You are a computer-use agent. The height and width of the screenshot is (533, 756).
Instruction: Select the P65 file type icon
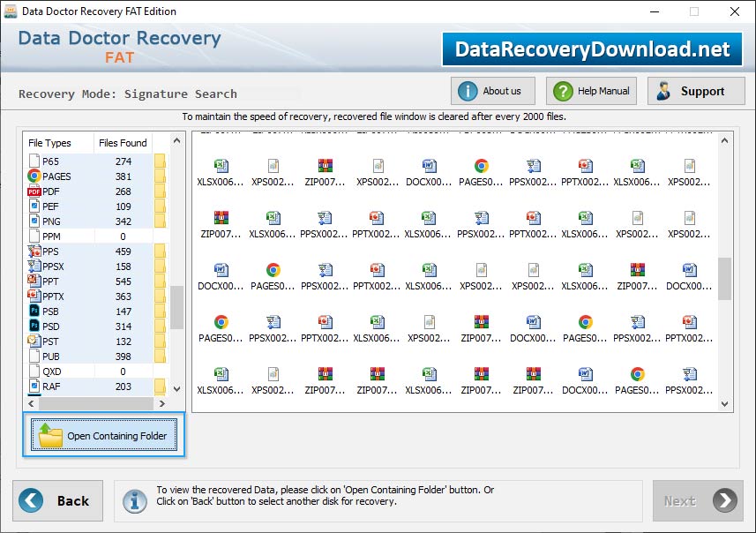(x=34, y=161)
